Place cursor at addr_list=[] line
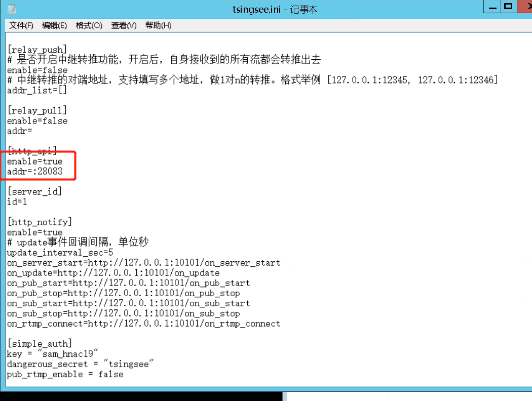This screenshot has width=532, height=401. [37, 90]
